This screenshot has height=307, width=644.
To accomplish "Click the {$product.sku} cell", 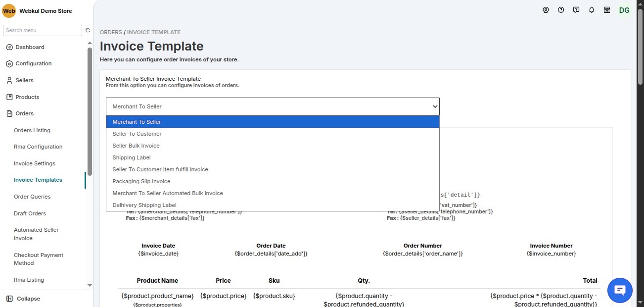I will coord(274,296).
